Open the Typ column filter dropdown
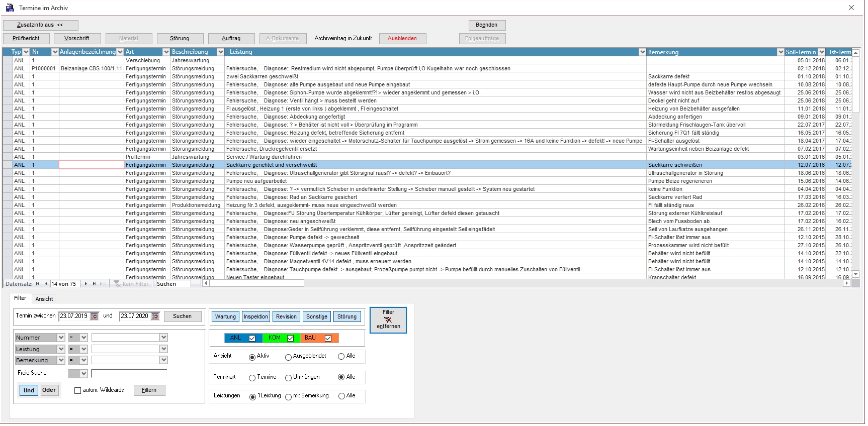This screenshot has height=426, width=868. click(26, 52)
